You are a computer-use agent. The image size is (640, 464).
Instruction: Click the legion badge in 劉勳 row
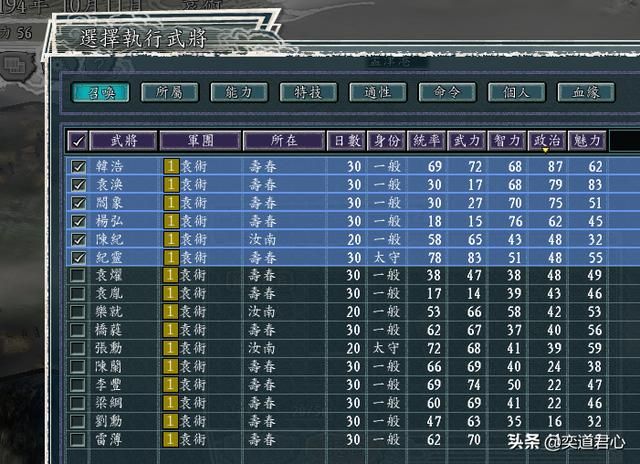click(171, 421)
